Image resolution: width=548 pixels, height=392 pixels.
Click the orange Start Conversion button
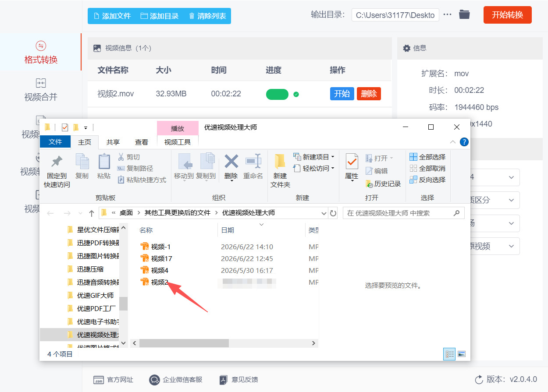click(507, 15)
